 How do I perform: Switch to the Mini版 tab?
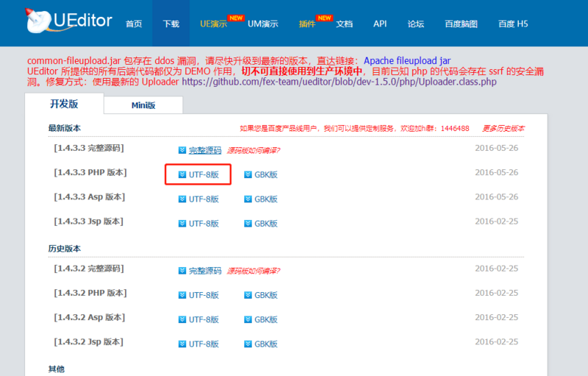[x=143, y=105]
